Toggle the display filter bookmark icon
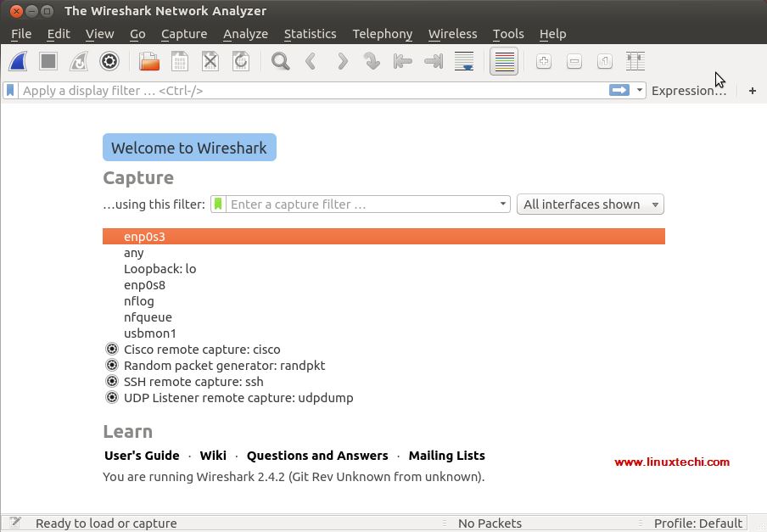This screenshot has width=767, height=532. (x=10, y=90)
